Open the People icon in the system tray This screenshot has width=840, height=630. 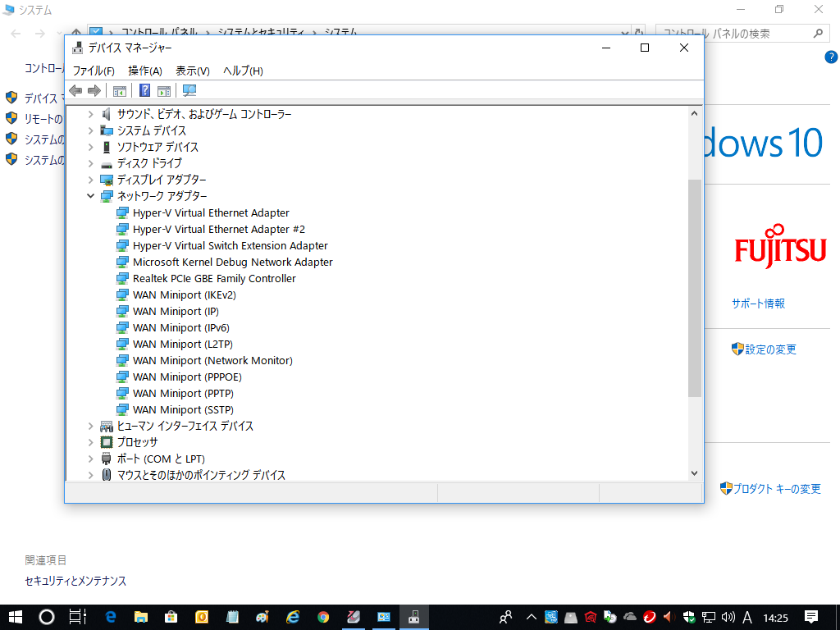pos(505,617)
